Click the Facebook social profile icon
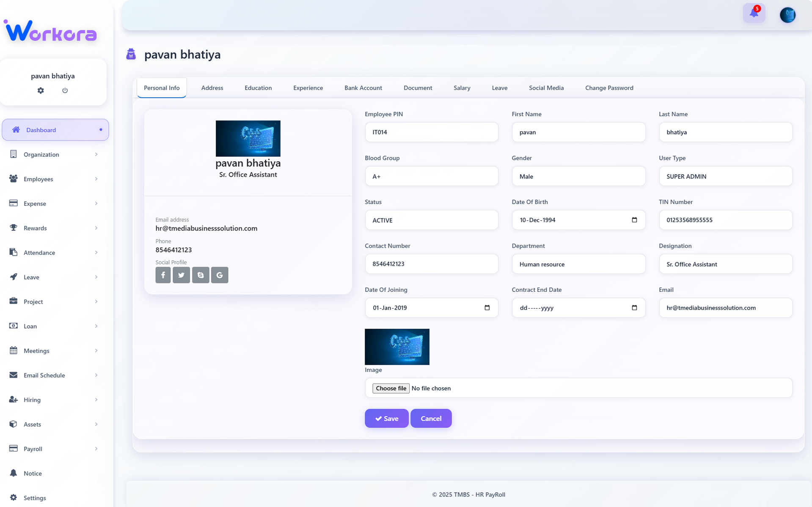The width and height of the screenshot is (812, 507). [162, 275]
